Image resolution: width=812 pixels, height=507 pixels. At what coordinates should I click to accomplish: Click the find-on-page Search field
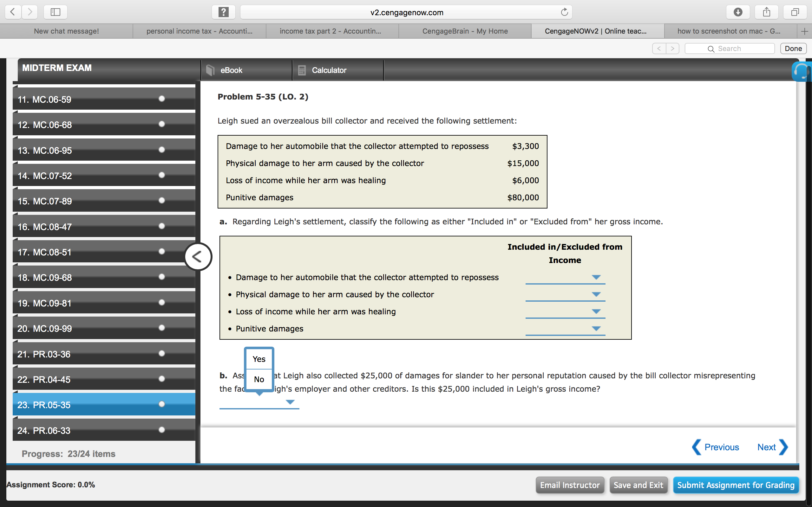(730, 48)
